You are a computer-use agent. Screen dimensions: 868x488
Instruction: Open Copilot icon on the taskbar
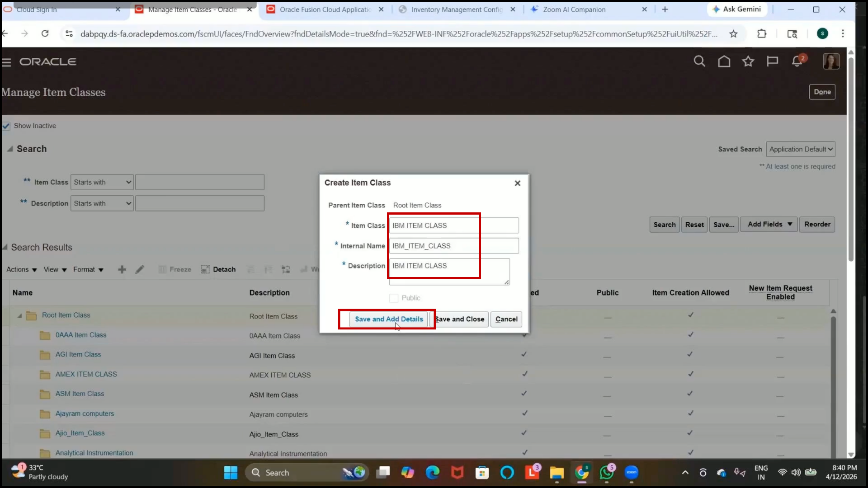pyautogui.click(x=408, y=473)
